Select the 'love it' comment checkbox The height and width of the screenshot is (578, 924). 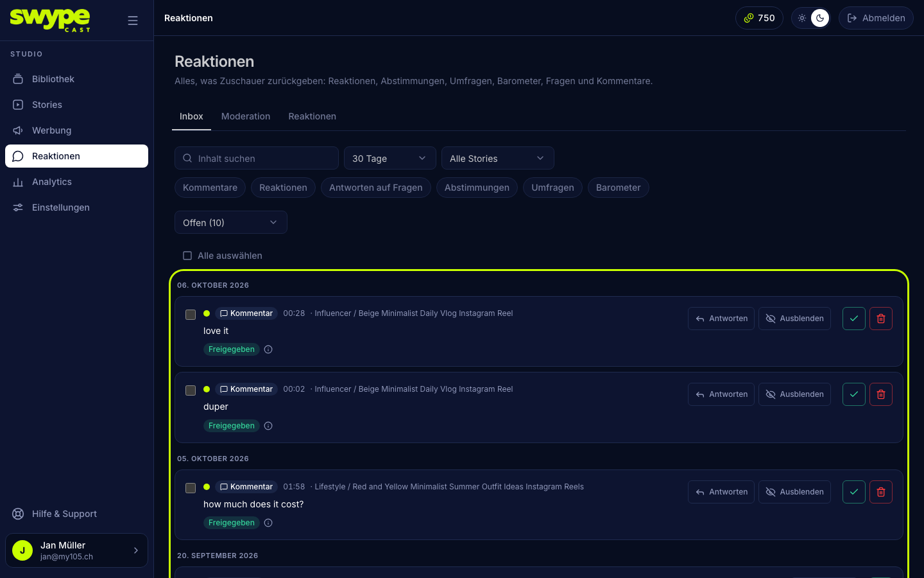point(191,315)
